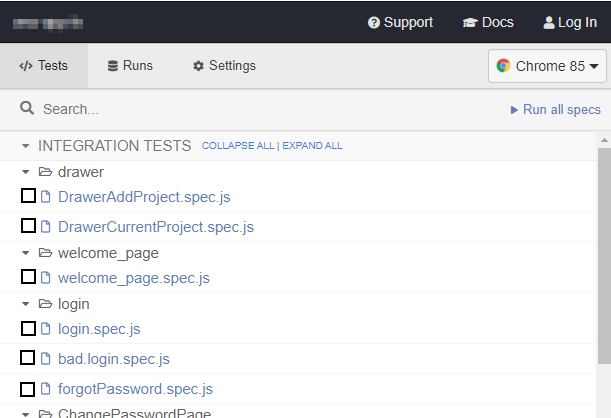Switch to the Tests tab
The image size is (611, 418).
point(44,66)
